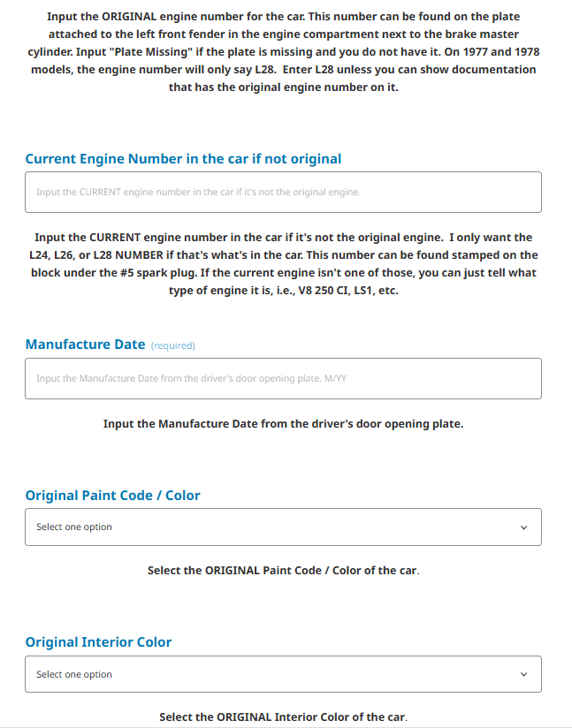The height and width of the screenshot is (728, 572).
Task: Click the driver's door opening plate help text
Action: point(283,424)
